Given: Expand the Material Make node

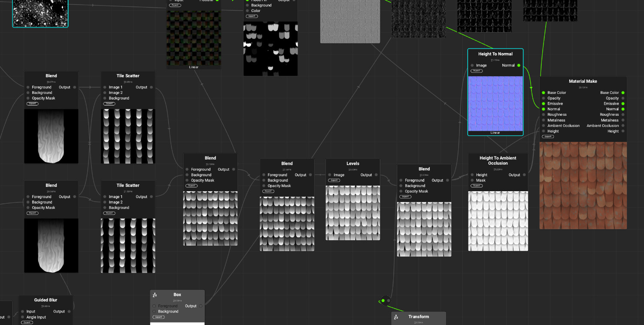Looking at the screenshot, I should coord(548,137).
